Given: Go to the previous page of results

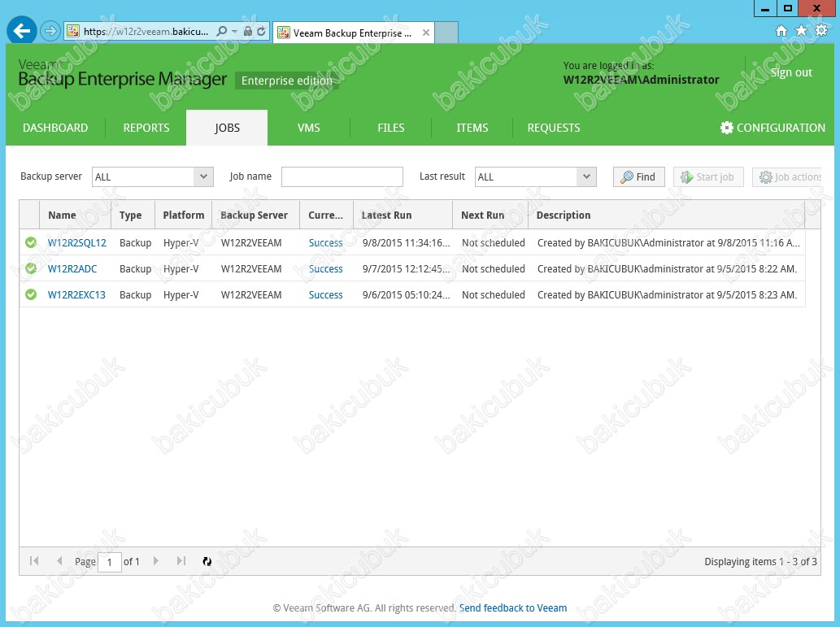Looking at the screenshot, I should tap(59, 561).
